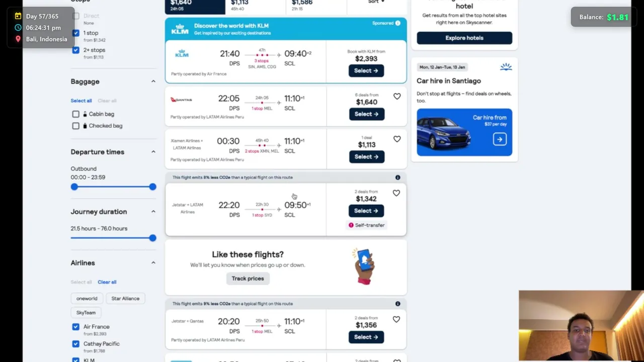Open info icon on 8% less CO2e banner
Viewport: 644px width, 362px height.
pos(397,177)
